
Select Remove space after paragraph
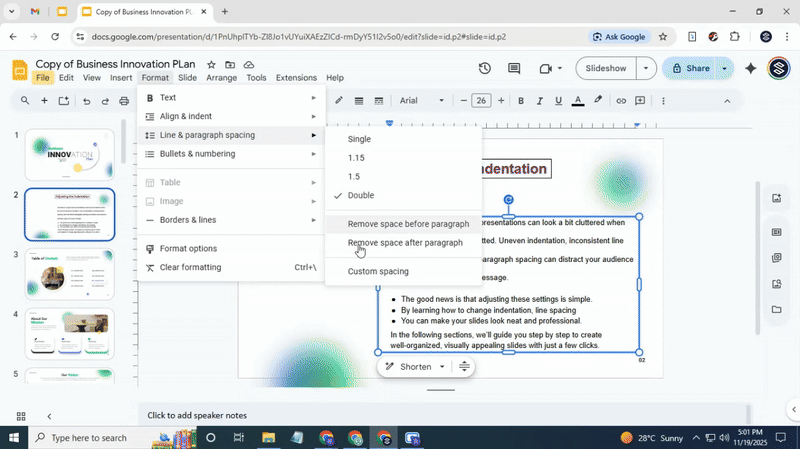click(405, 243)
